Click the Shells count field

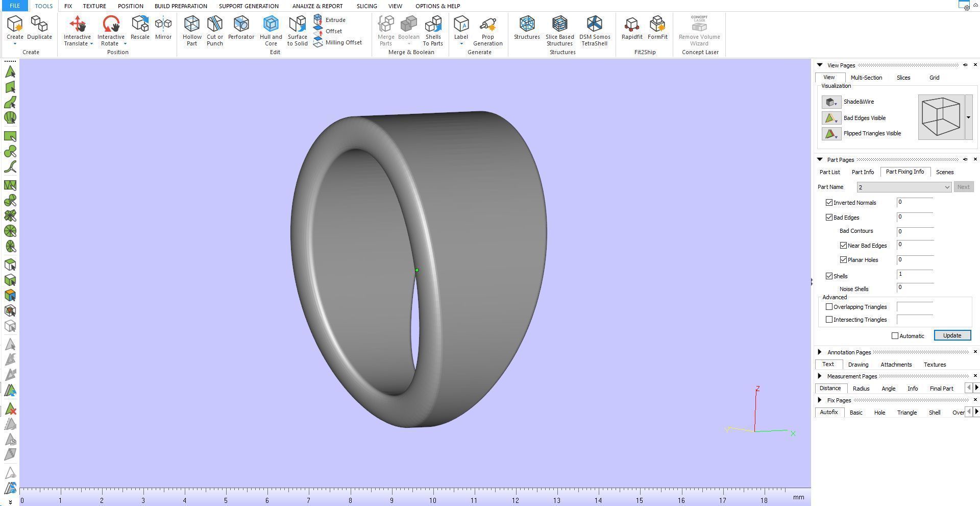click(x=915, y=275)
